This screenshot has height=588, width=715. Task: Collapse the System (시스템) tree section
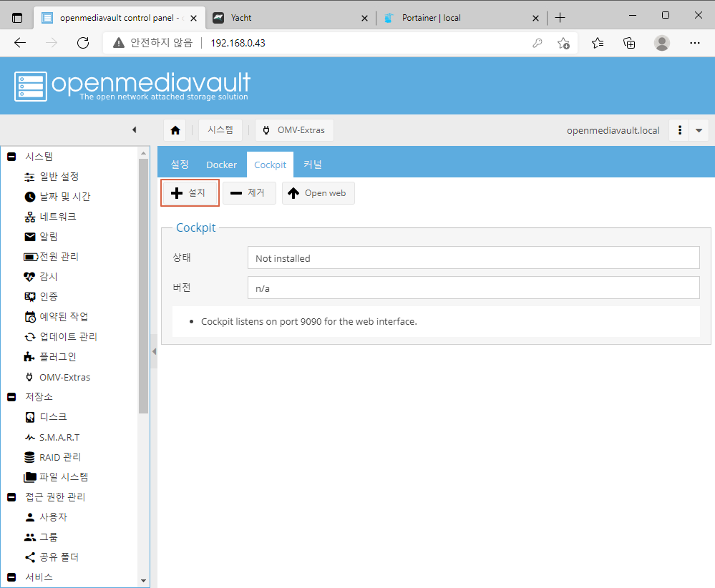click(12, 157)
